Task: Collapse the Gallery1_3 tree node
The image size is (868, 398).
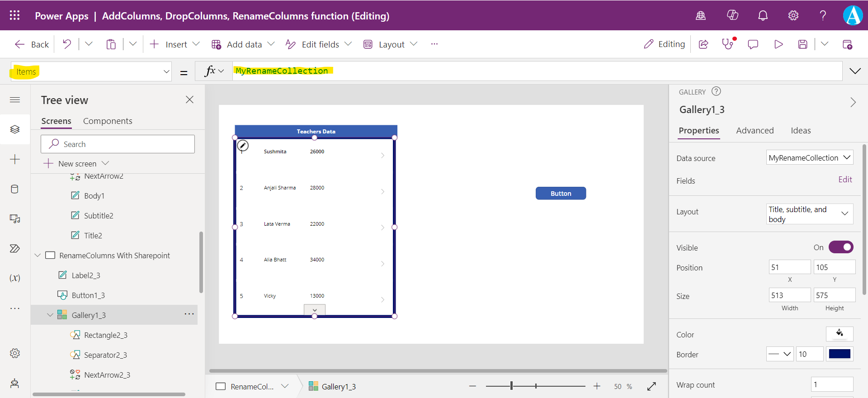Action: pyautogui.click(x=50, y=315)
